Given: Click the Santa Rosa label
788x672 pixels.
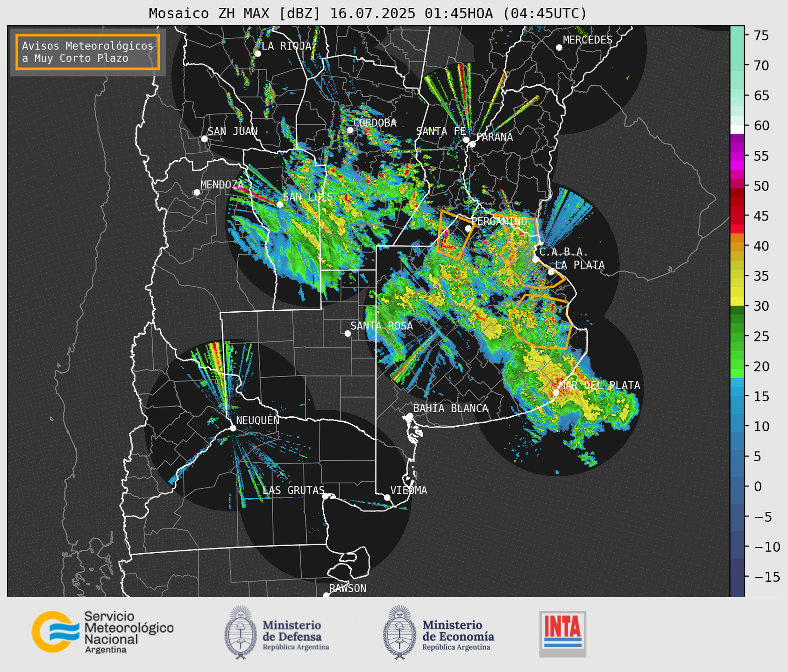Looking at the screenshot, I should 382,326.
